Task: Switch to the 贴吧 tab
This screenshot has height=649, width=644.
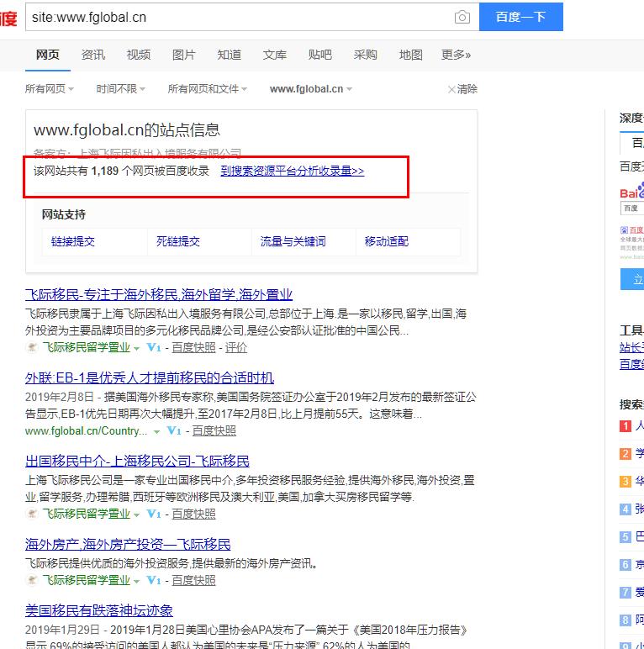Action: pyautogui.click(x=320, y=55)
